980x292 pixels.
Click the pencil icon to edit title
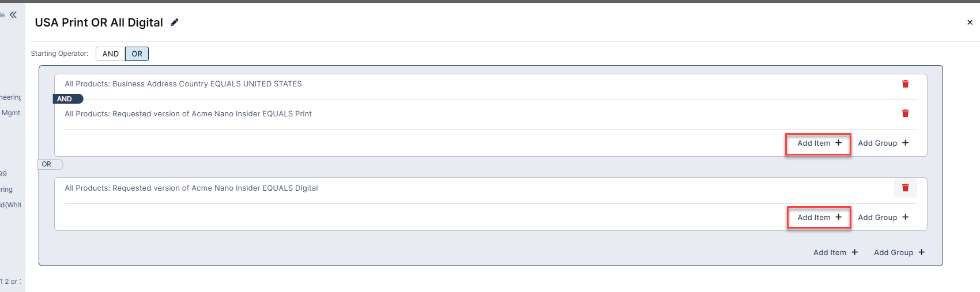175,22
